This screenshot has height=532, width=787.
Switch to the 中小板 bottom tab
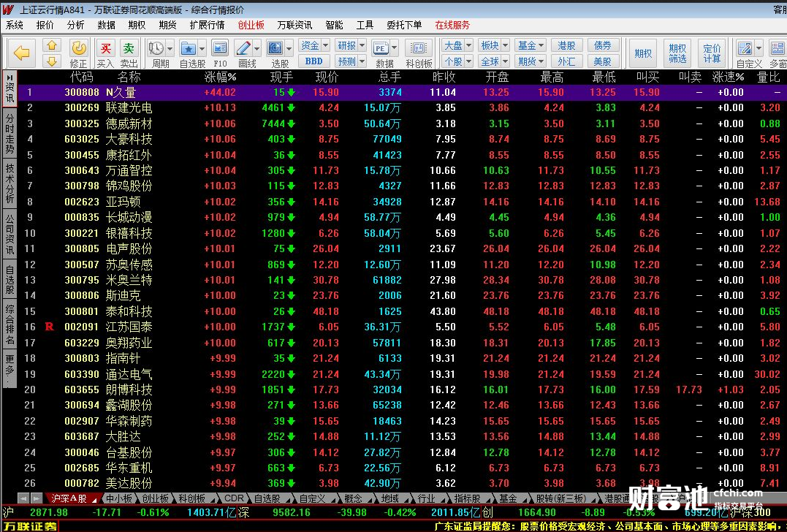tap(118, 498)
